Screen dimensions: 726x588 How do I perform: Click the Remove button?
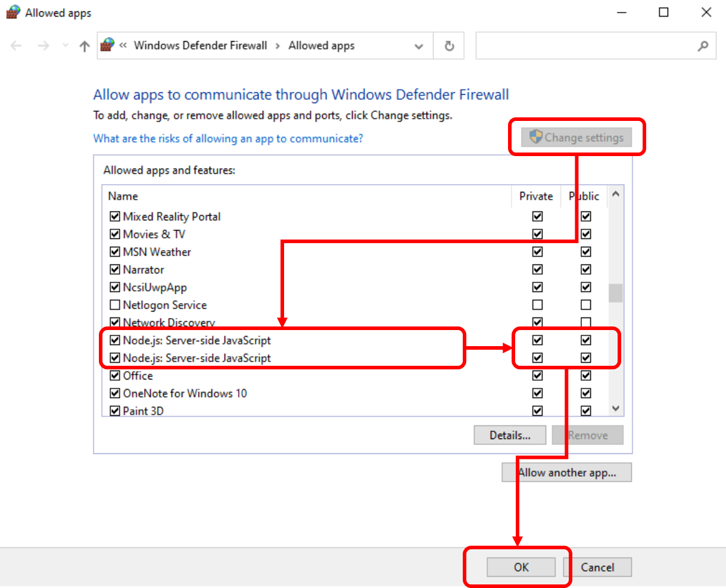point(588,435)
